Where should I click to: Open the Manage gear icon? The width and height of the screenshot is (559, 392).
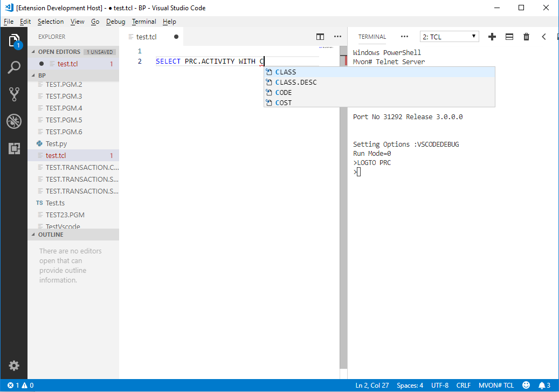pyautogui.click(x=14, y=366)
